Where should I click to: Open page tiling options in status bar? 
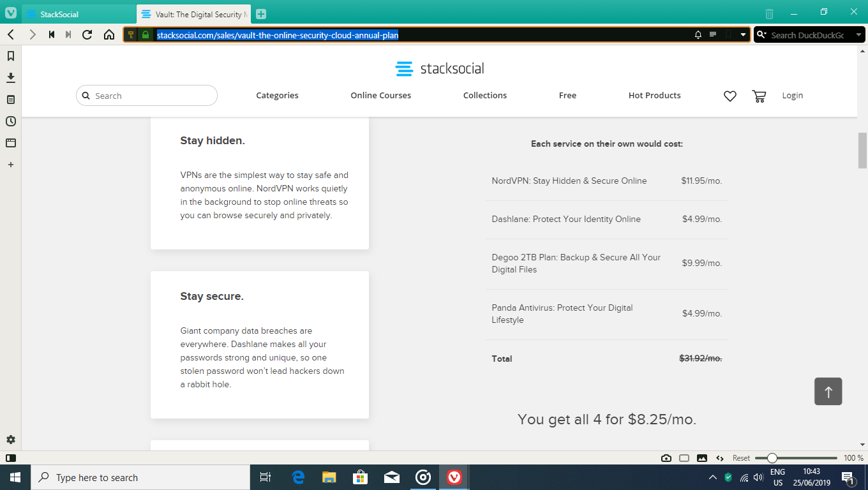click(684, 458)
